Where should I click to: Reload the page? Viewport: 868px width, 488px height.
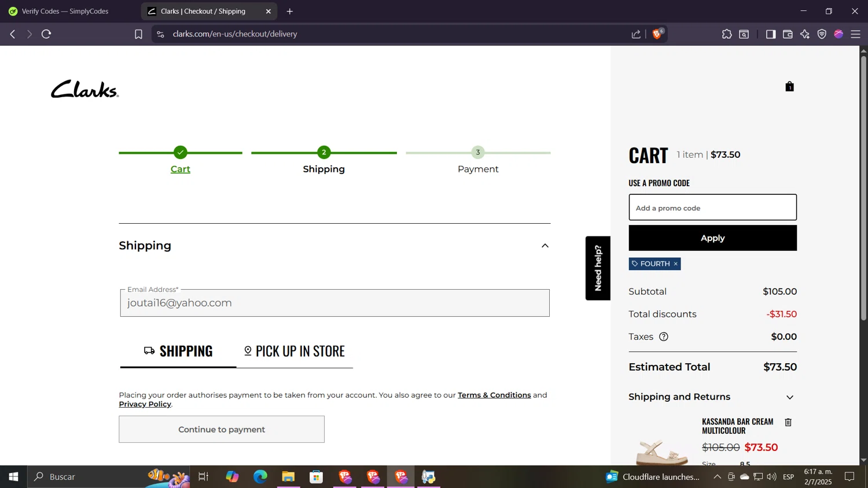(46, 34)
